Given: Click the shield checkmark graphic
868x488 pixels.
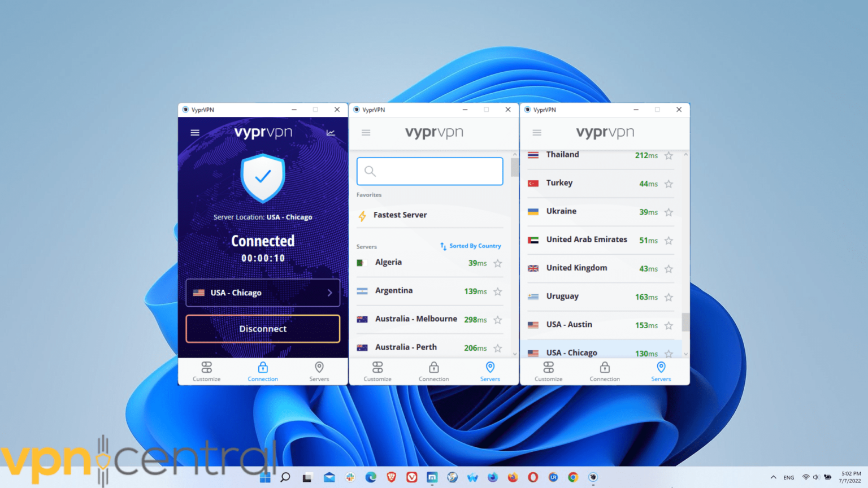Looking at the screenshot, I should click(263, 178).
